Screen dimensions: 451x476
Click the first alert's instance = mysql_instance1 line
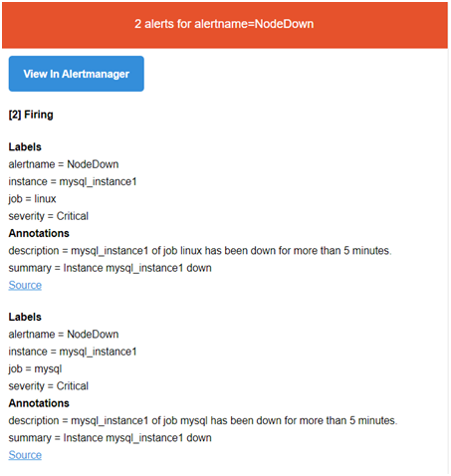[x=73, y=181]
